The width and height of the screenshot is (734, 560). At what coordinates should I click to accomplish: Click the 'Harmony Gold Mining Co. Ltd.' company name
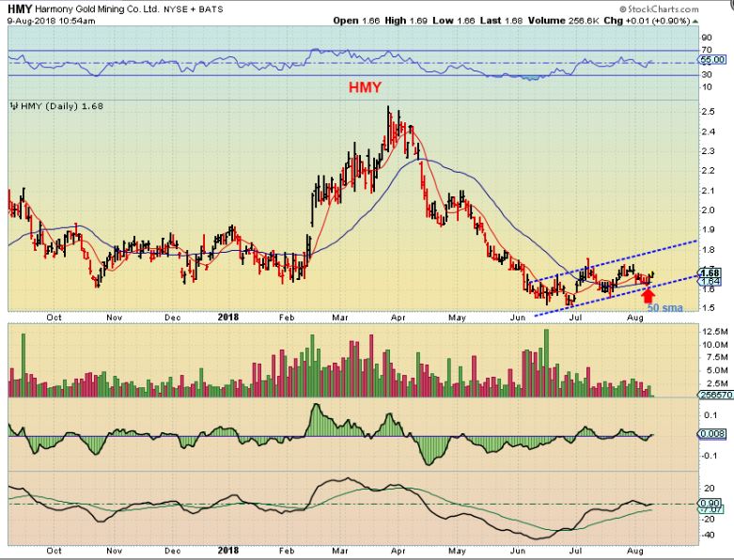click(x=97, y=9)
